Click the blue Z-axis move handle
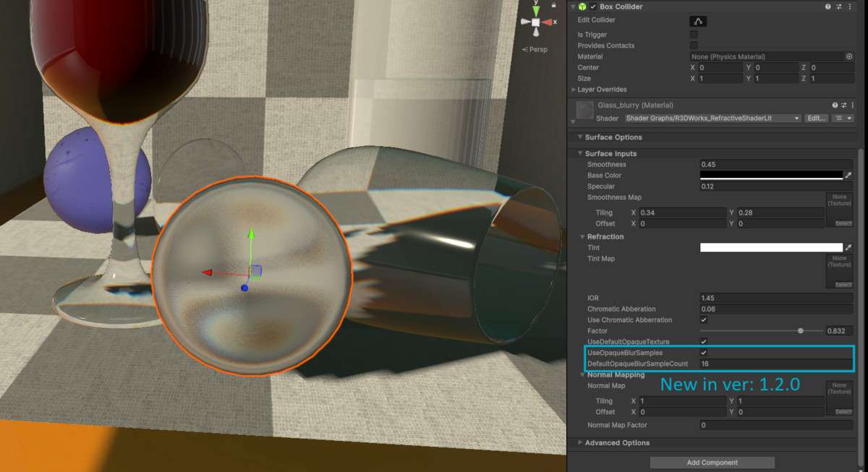Screen dimensions: 868x472 click(x=244, y=288)
